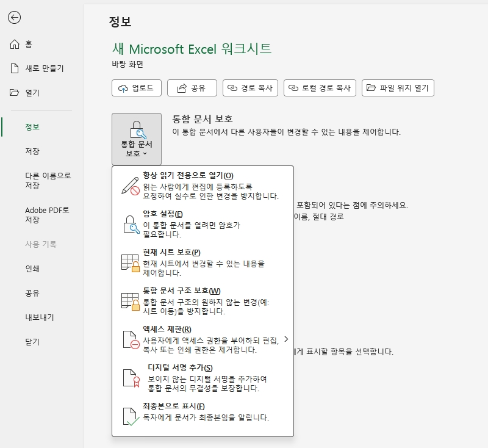
Task: Click the pencil icon for read-only option
Action: point(131,186)
